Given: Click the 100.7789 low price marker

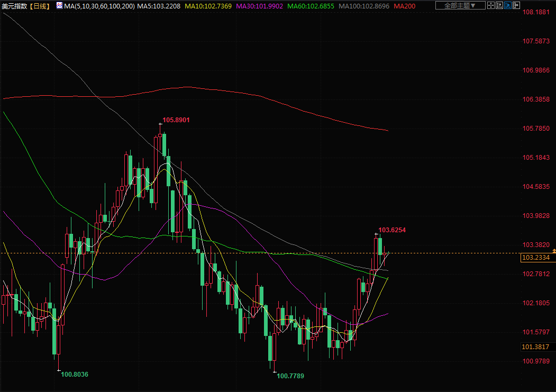Looking at the screenshot, I should click(290, 376).
